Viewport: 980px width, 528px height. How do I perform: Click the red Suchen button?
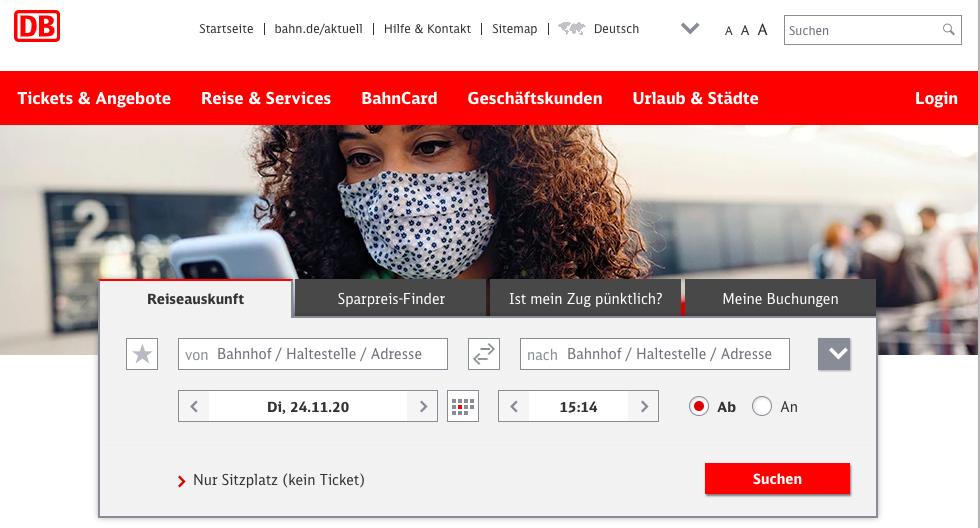click(x=778, y=479)
